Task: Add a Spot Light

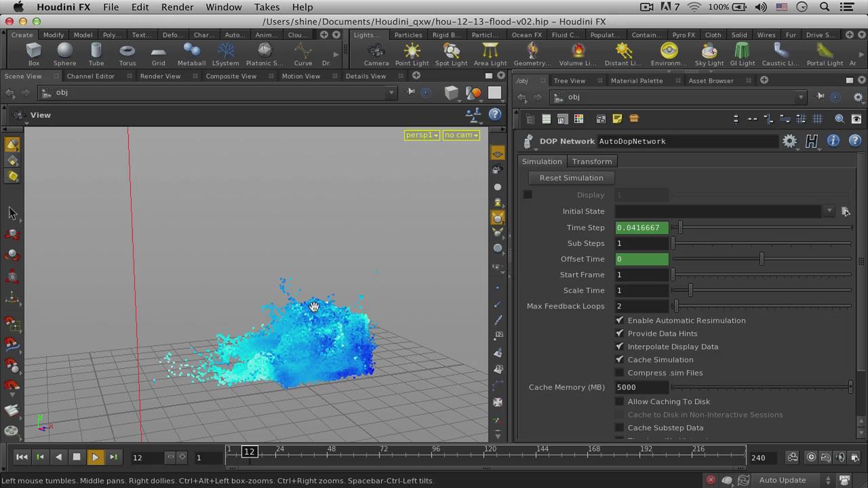Action: 451,54
